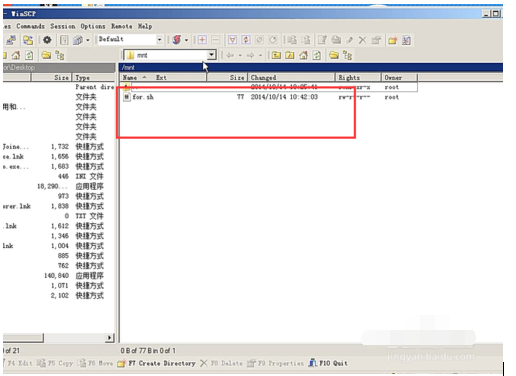Image resolution: width=516 pixels, height=376 pixels.
Task: Open the Remote menu
Action: [121, 26]
